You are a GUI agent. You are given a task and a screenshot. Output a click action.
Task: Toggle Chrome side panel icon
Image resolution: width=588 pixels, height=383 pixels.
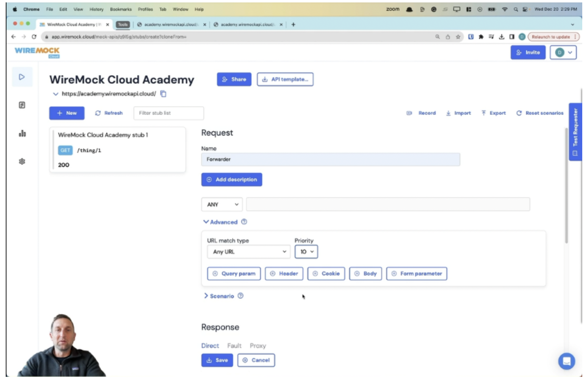tap(511, 37)
